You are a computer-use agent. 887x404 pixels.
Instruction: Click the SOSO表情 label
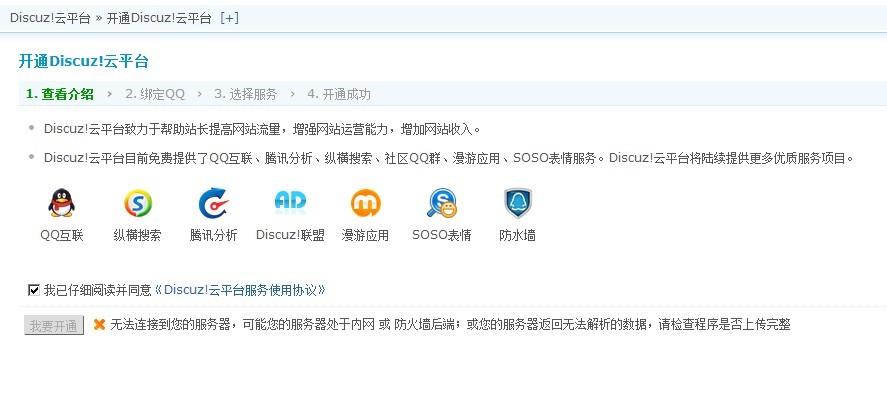pos(442,235)
